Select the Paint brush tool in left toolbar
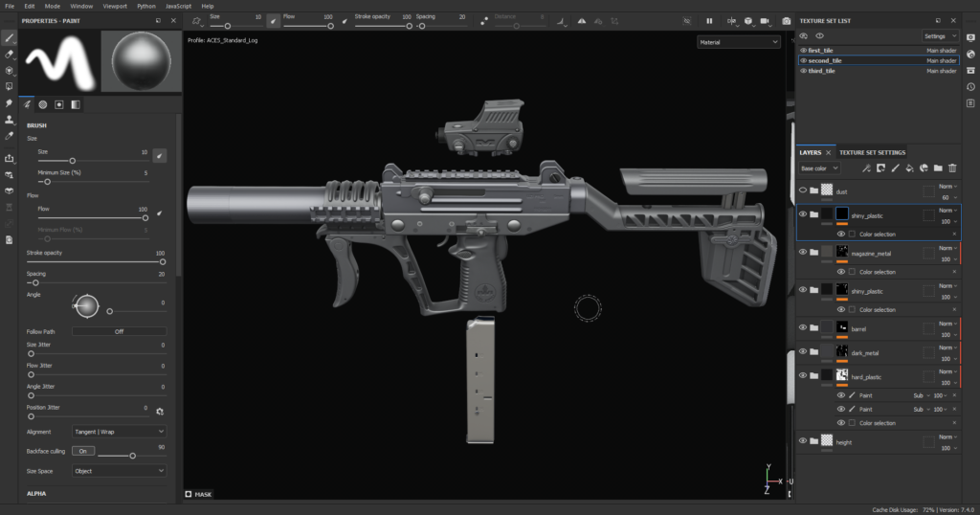Image resolution: width=980 pixels, height=515 pixels. 9,38
